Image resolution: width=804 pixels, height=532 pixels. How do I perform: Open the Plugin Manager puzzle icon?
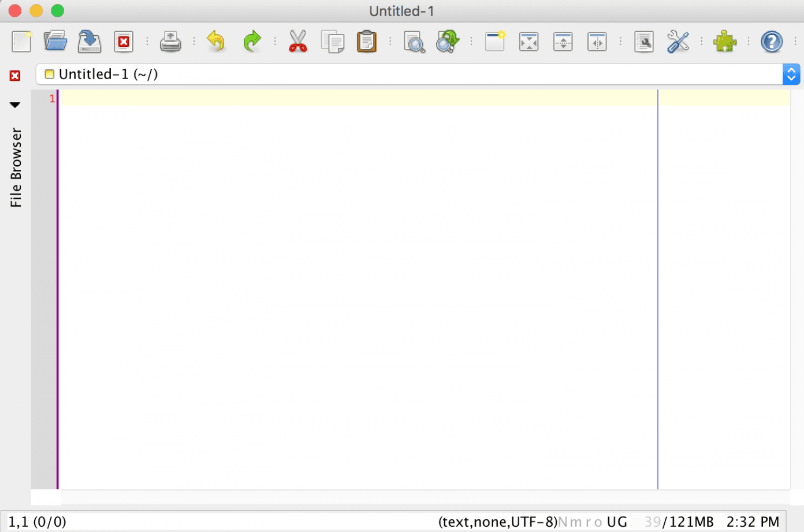[725, 41]
